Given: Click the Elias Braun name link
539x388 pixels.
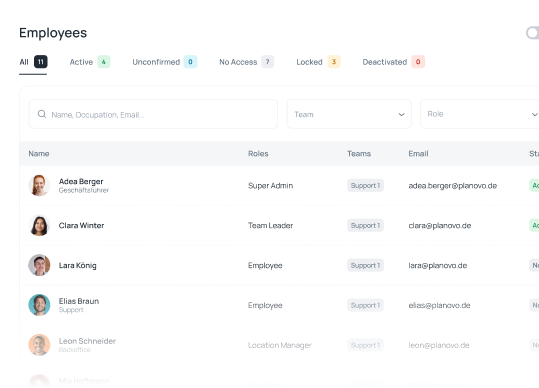Looking at the screenshot, I should click(x=79, y=301).
